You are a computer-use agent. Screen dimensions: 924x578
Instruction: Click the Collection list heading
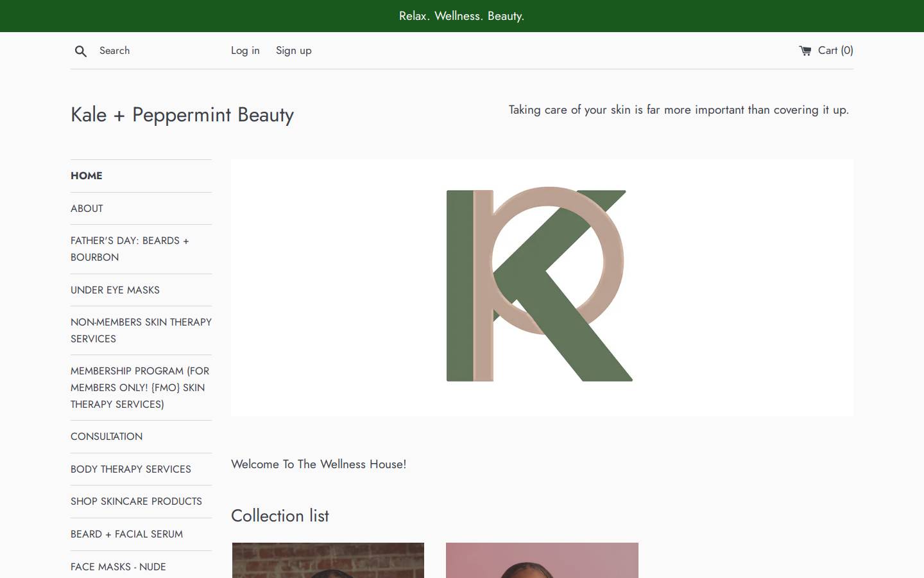tap(280, 516)
